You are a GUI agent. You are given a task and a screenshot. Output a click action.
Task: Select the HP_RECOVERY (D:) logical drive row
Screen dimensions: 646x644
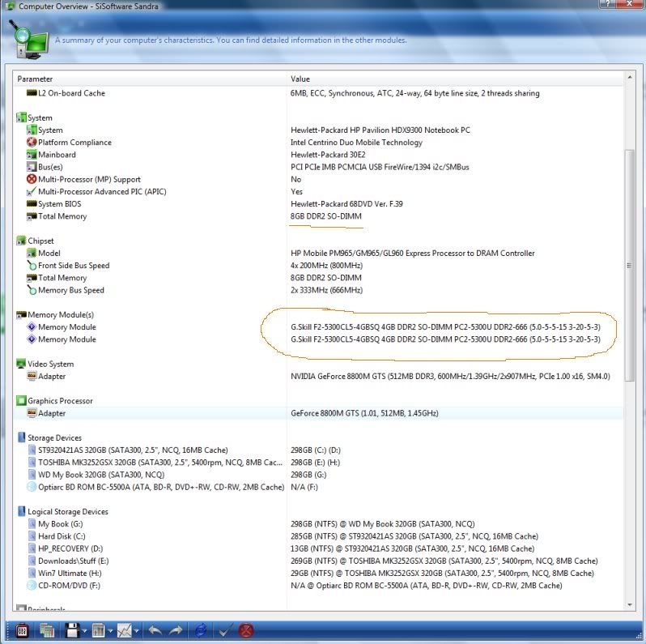coord(318,548)
